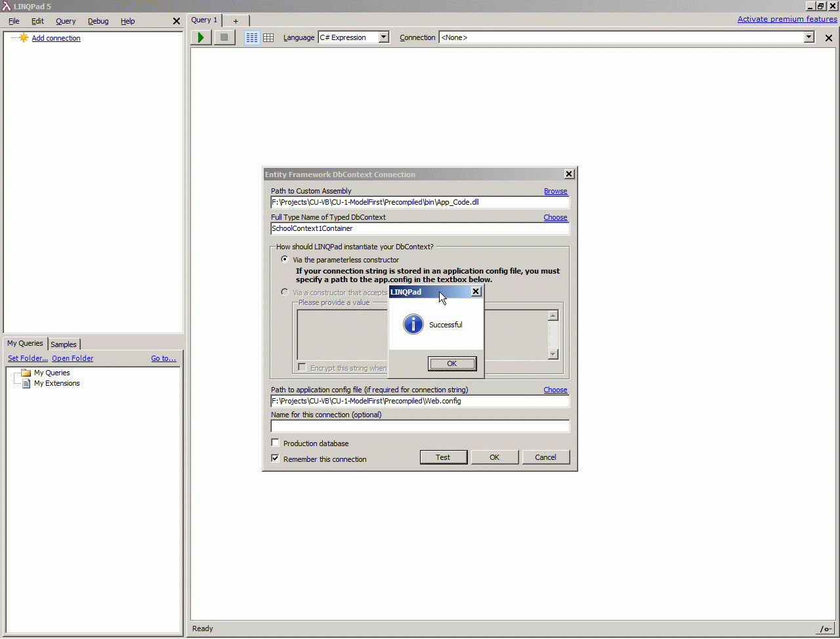840x639 pixels.
Task: Click the Path to Custom Assembly field
Action: 420,202
